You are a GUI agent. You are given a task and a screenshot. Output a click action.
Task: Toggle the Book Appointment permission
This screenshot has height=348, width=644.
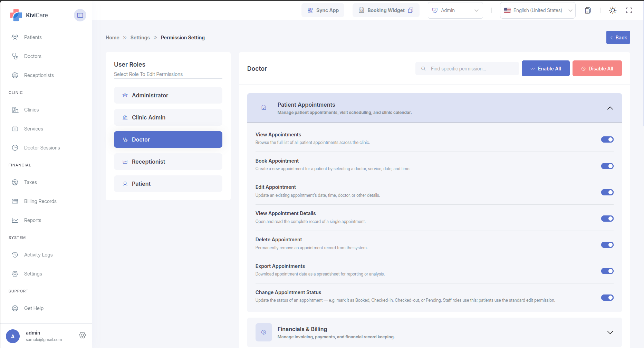click(x=607, y=166)
